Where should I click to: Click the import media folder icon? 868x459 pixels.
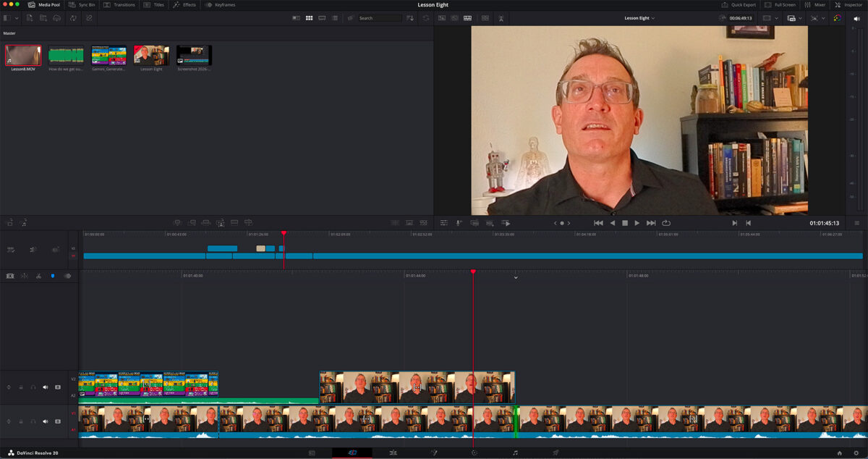pos(43,18)
